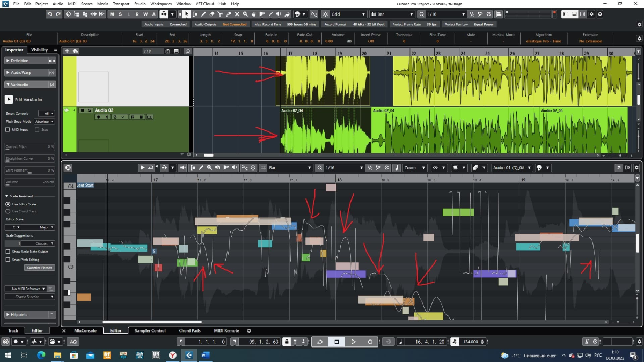
Task: Expand the AudioWarp inspector section
Action: point(30,72)
